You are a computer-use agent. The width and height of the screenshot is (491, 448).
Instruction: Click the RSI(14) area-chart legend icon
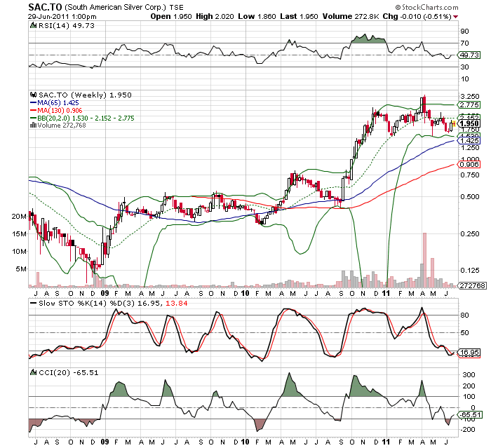click(33, 25)
